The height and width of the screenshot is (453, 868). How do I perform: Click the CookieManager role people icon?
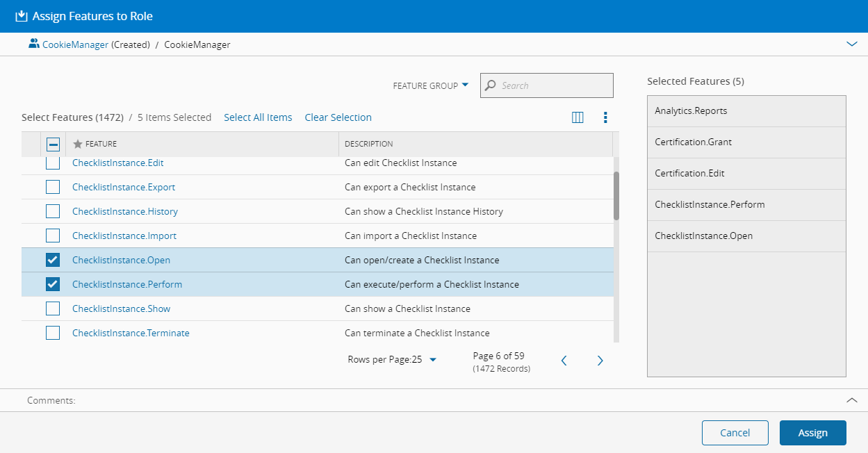tap(33, 44)
